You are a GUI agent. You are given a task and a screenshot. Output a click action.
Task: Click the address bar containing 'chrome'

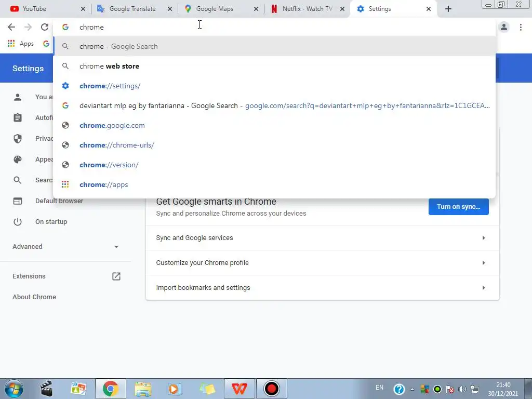click(x=274, y=27)
